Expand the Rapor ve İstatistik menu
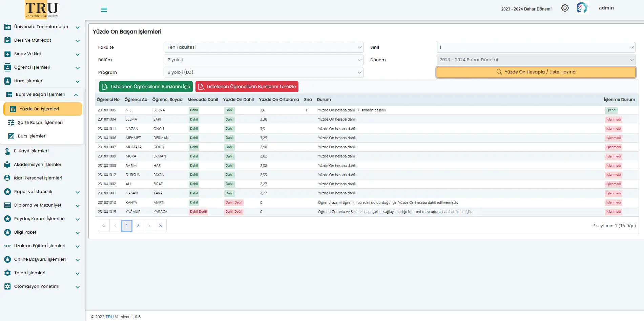The width and height of the screenshot is (644, 321). click(x=77, y=192)
